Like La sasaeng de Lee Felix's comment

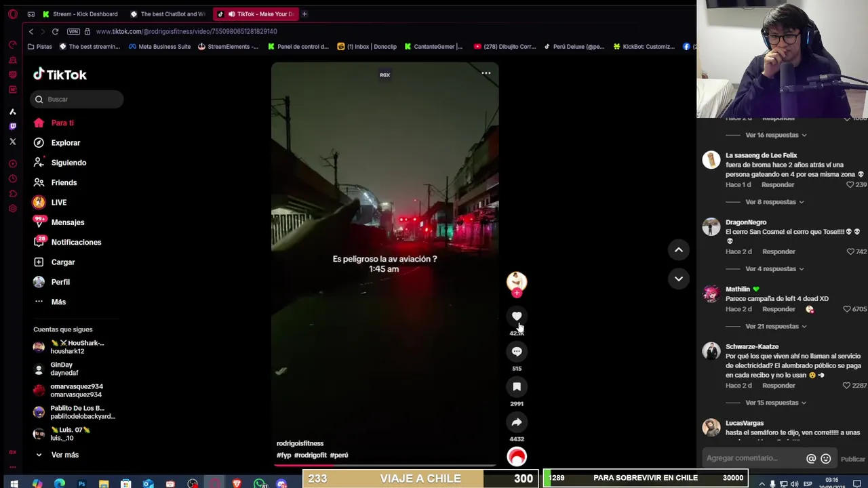[850, 184]
